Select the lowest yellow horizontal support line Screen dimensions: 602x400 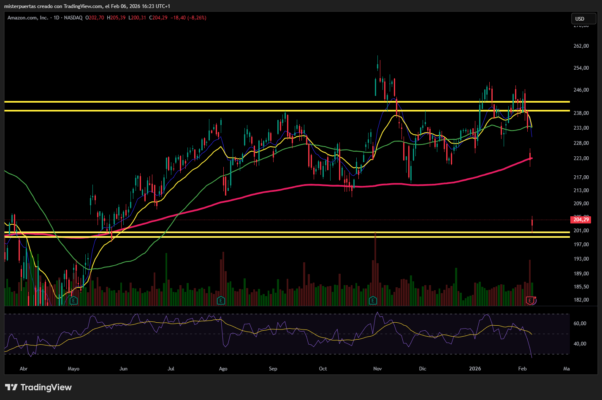click(300, 238)
